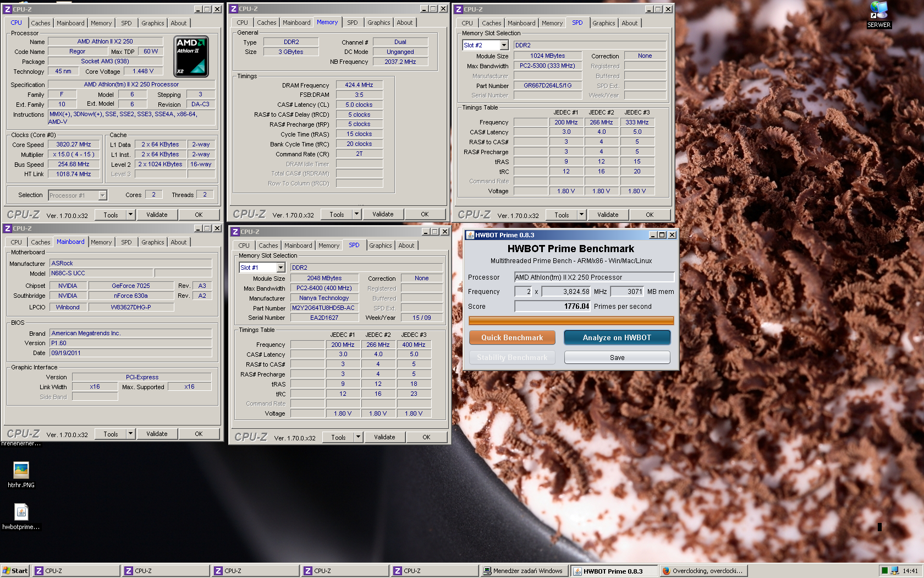924x578 pixels.
Task: Click Multiplier value x 15.0 ( 4 - 15 )
Action: [74, 155]
